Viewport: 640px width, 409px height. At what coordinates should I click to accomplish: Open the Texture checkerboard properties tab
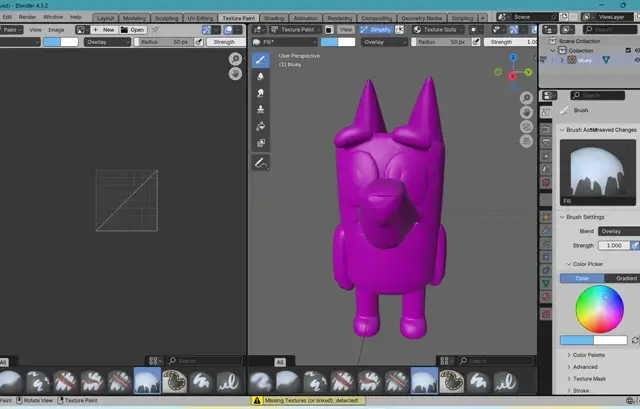(x=546, y=314)
